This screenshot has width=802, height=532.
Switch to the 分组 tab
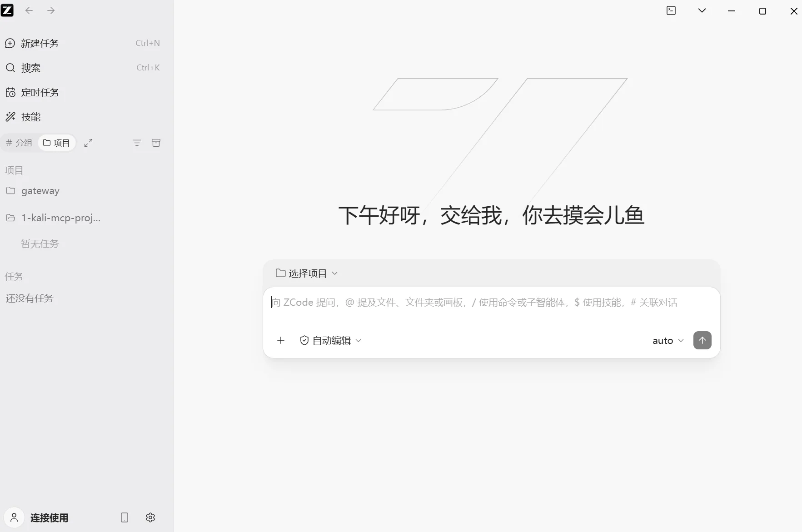19,143
